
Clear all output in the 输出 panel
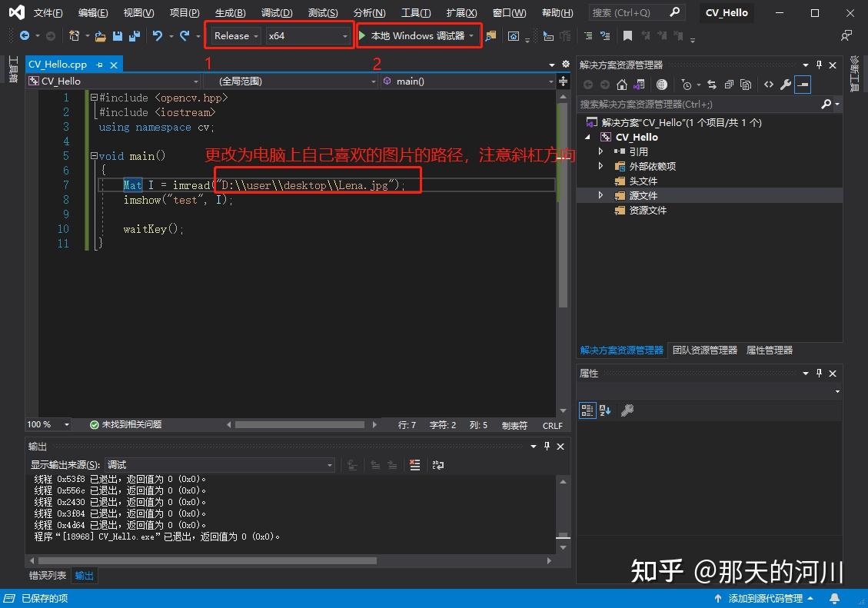click(x=414, y=464)
